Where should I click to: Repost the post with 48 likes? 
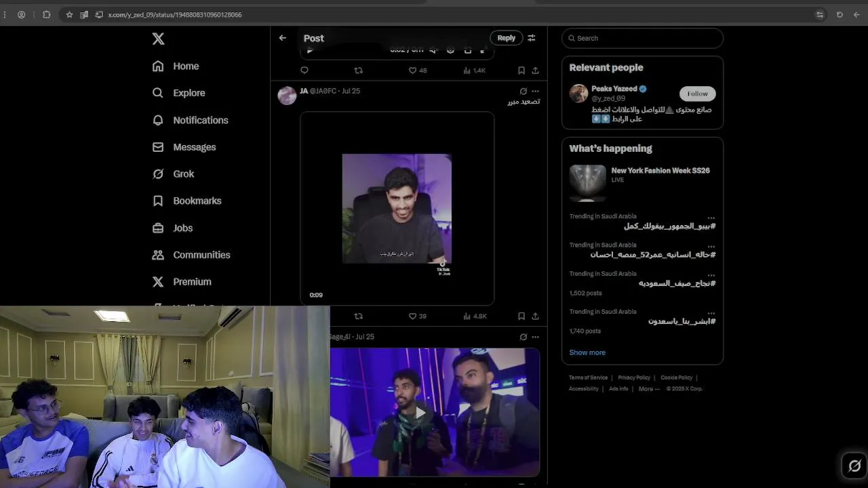(359, 70)
